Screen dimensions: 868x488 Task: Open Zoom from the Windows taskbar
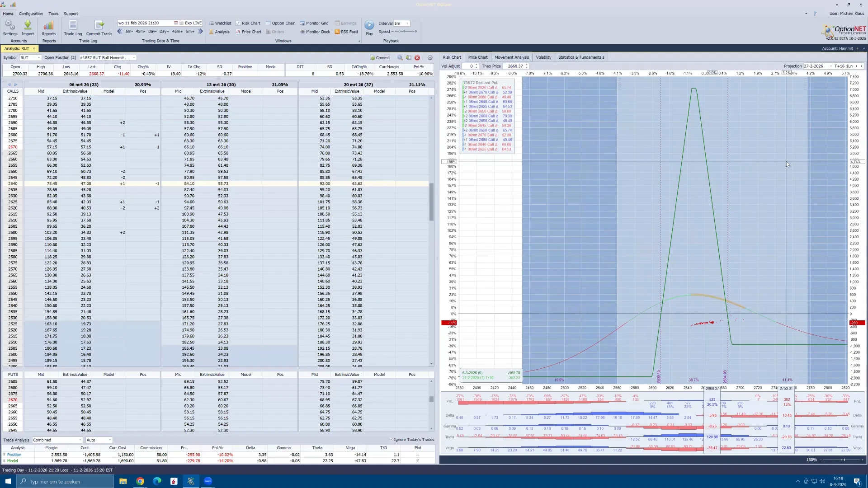tap(208, 481)
